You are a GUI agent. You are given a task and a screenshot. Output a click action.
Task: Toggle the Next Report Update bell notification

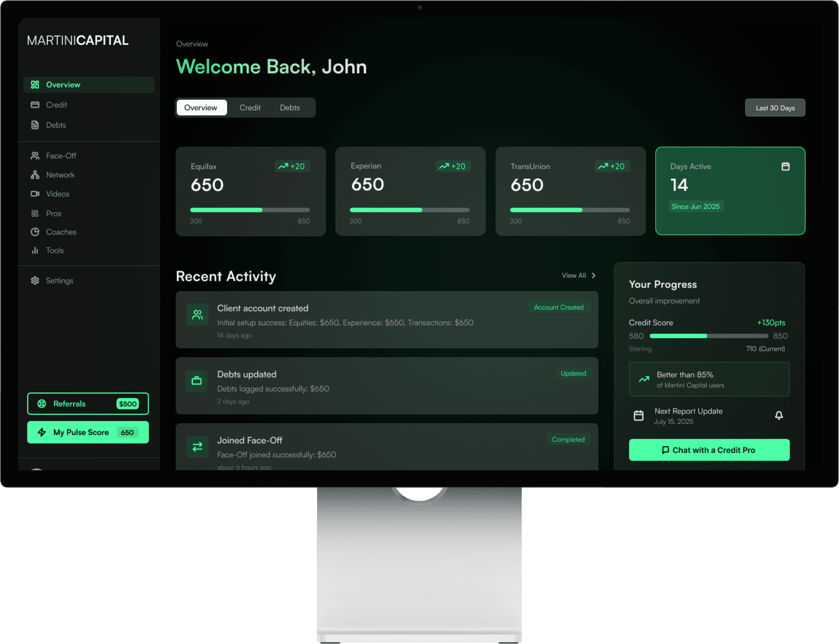tap(778, 416)
